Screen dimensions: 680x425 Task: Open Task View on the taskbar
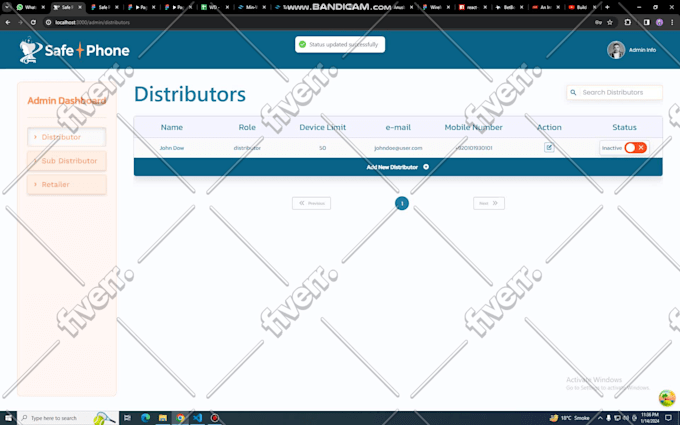tap(128, 418)
